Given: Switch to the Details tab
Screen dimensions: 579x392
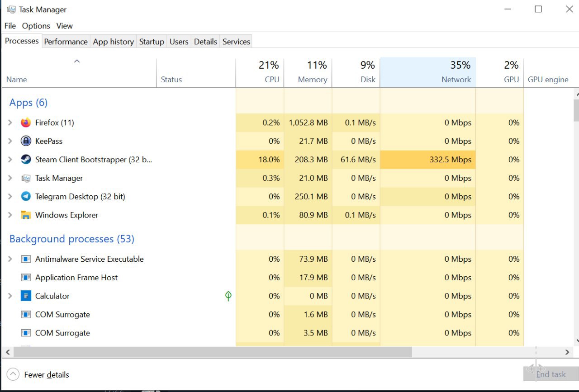Looking at the screenshot, I should click(205, 42).
